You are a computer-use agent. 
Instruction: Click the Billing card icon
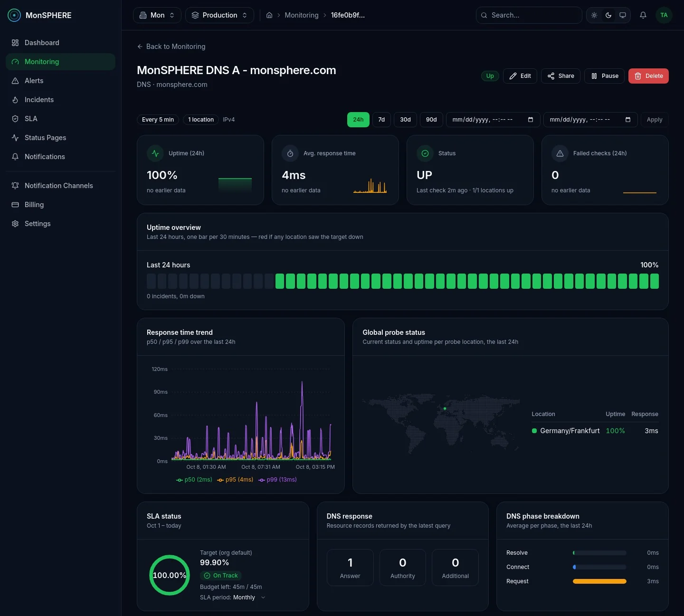click(15, 205)
